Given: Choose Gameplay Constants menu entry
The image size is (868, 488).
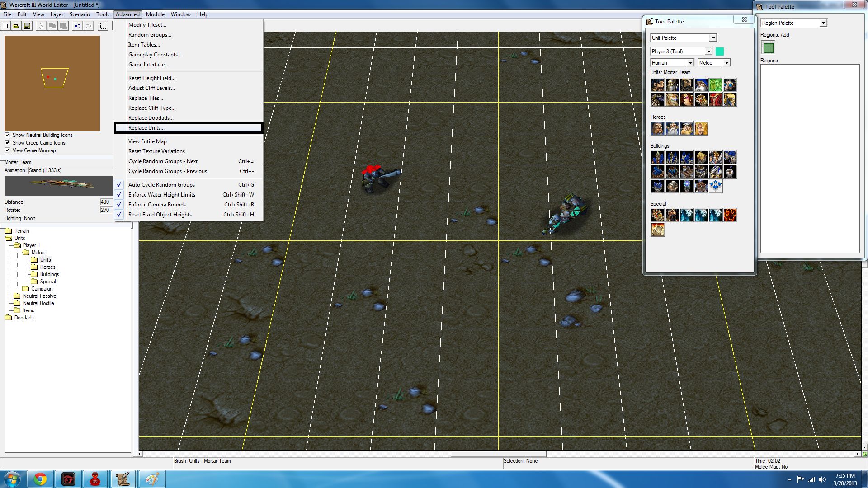Looking at the screenshot, I should coord(189,55).
